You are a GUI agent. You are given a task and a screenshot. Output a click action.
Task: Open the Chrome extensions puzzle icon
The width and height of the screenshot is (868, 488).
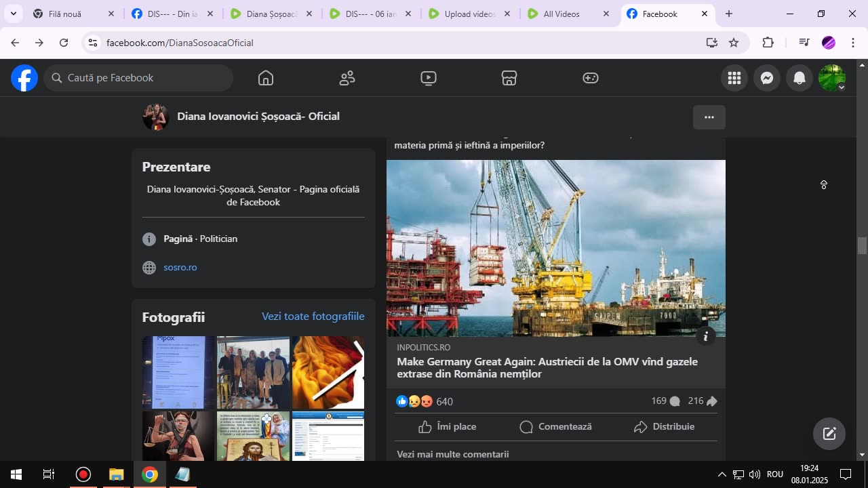point(768,43)
